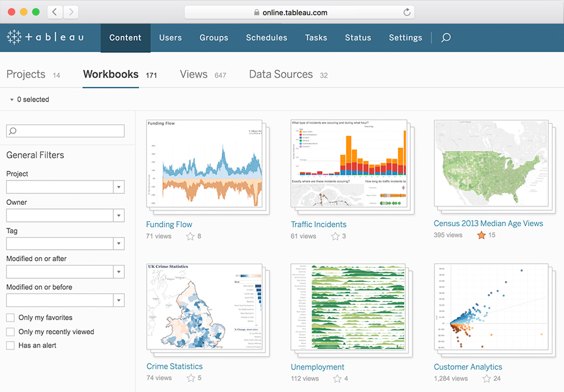
Task: Open the Unemployment workbook link
Action: click(x=317, y=367)
